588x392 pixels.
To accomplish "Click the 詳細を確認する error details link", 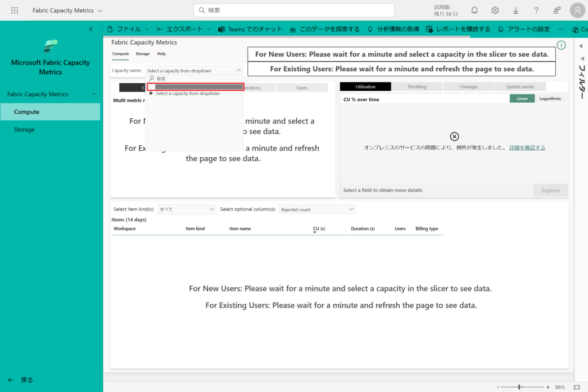I will click(x=527, y=148).
